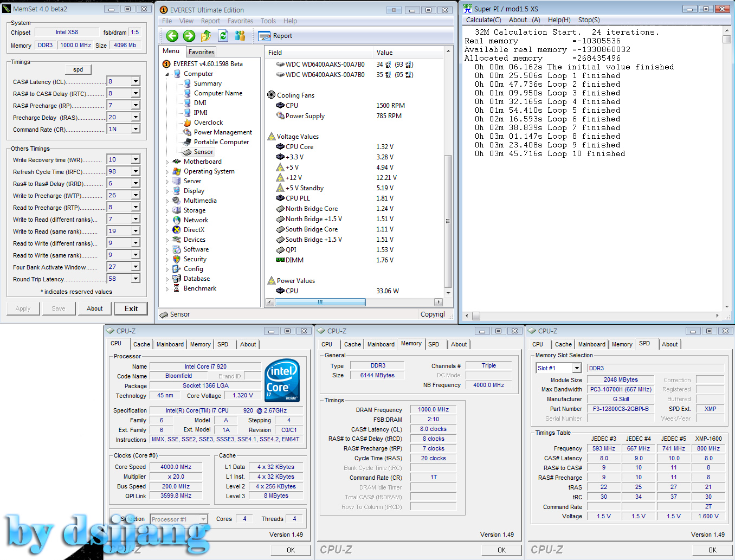This screenshot has width=735, height=560.
Task: Click North Bridge Core row in EVEREST
Action: [x=354, y=209]
